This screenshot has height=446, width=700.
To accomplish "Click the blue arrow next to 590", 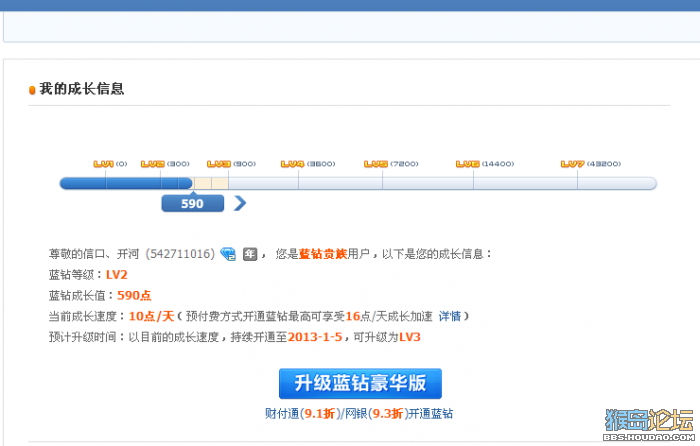I will (240, 203).
